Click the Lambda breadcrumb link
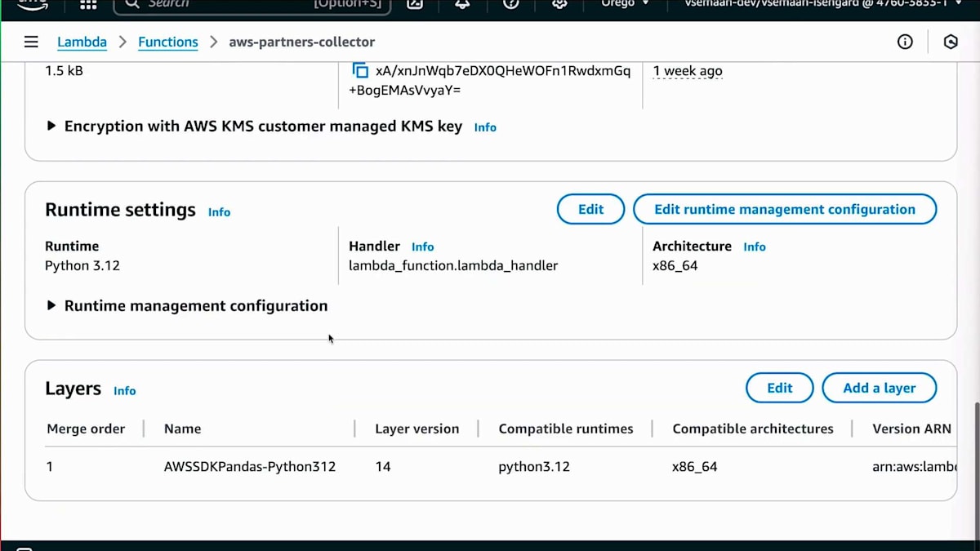Image resolution: width=980 pixels, height=551 pixels. (x=82, y=42)
